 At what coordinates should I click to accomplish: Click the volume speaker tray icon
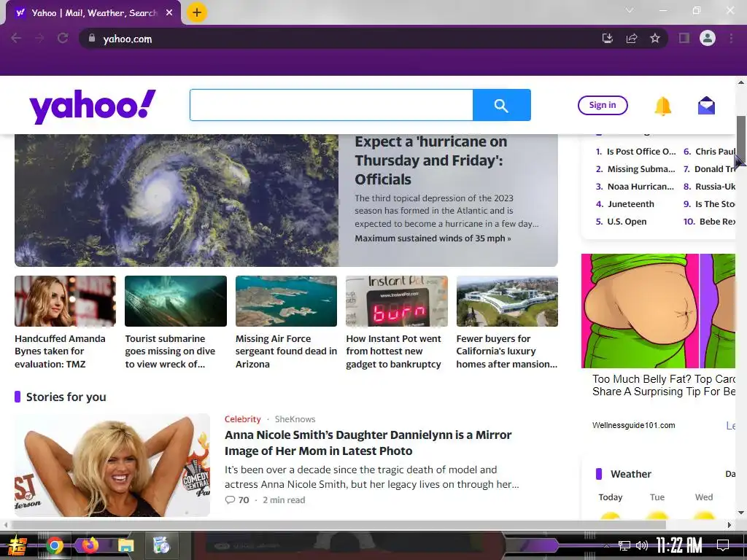642,545
